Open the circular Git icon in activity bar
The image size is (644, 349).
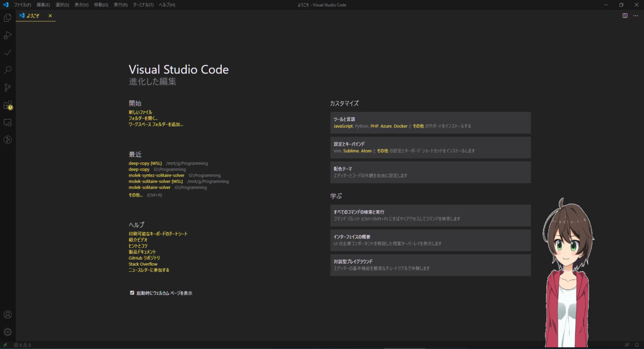click(x=8, y=140)
